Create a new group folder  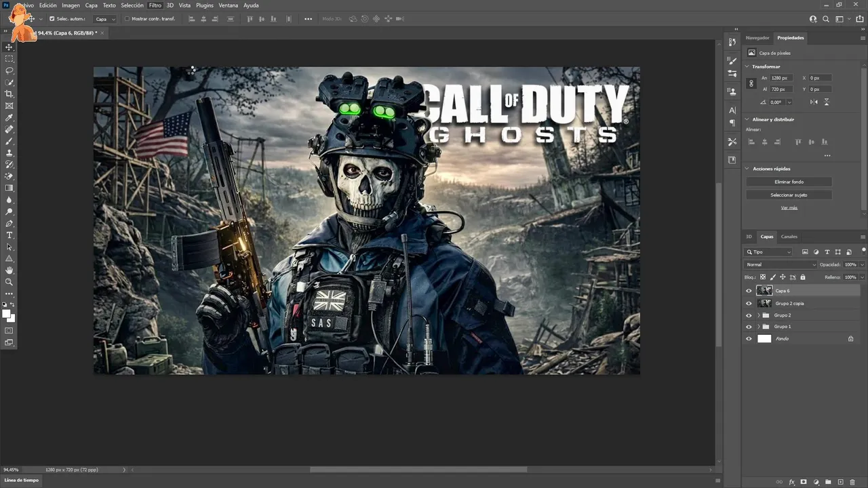pos(829,482)
